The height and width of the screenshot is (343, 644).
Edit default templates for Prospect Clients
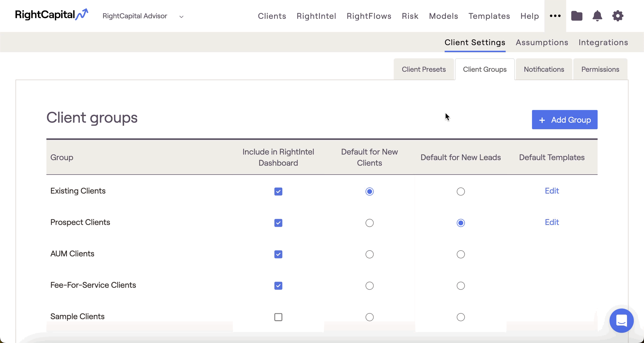click(551, 222)
